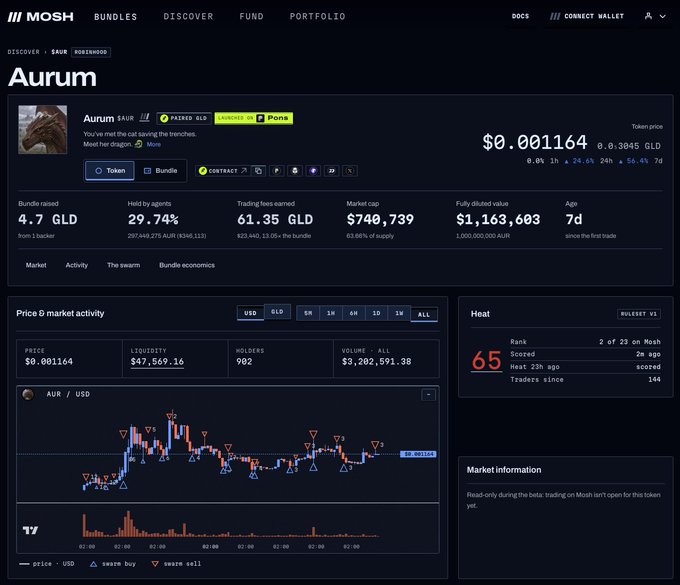680x585 pixels.
Task: Select the Token view toggle
Action: (x=110, y=170)
